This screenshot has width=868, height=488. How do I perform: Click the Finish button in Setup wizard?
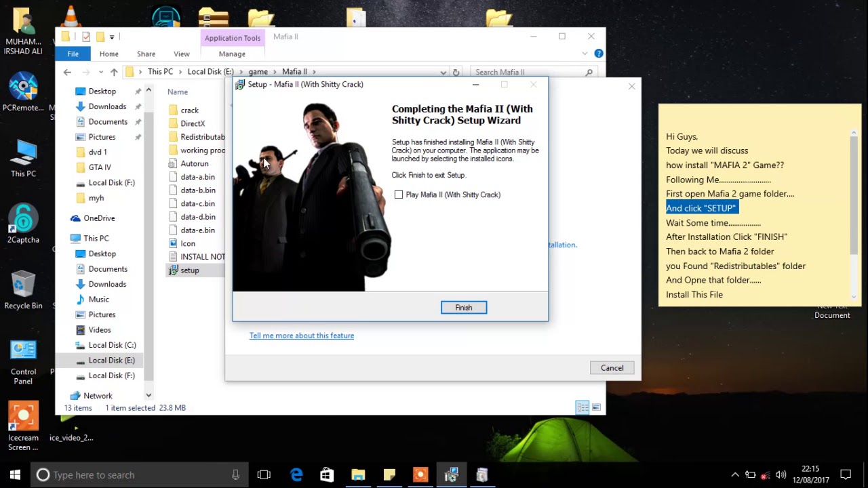click(464, 308)
